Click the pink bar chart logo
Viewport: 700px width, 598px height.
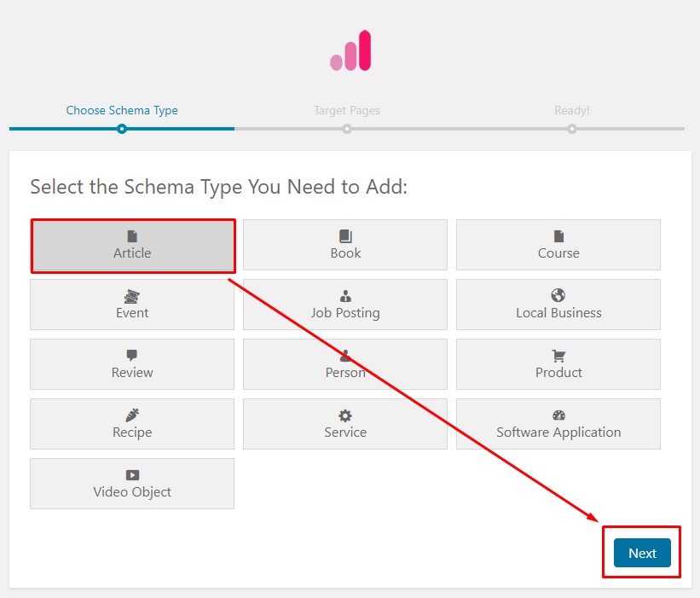[x=350, y=50]
